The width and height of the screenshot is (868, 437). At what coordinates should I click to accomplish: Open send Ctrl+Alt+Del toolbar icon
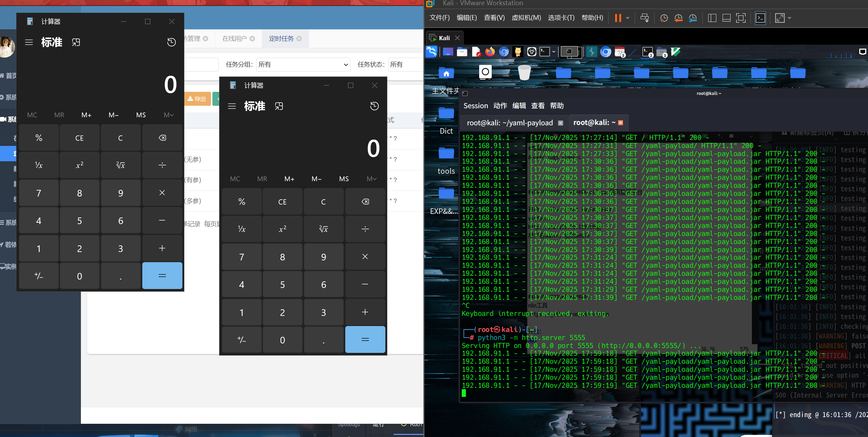645,18
